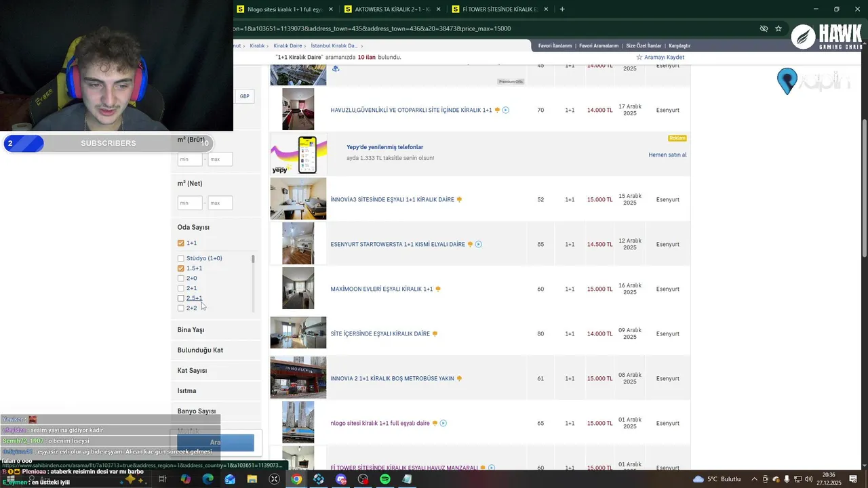
Task: Click the megaphone icon on MAXİMOON EVLERİ listing
Action: 438,289
